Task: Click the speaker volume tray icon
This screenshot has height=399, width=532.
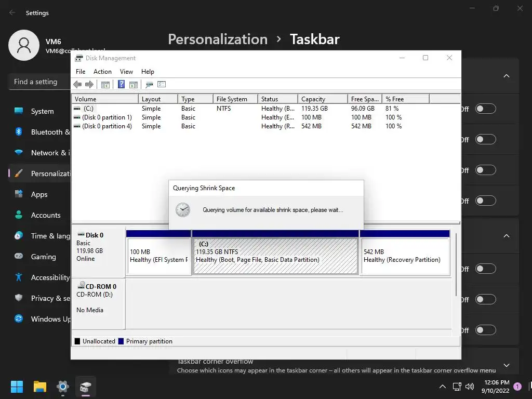Action: pyautogui.click(x=470, y=387)
